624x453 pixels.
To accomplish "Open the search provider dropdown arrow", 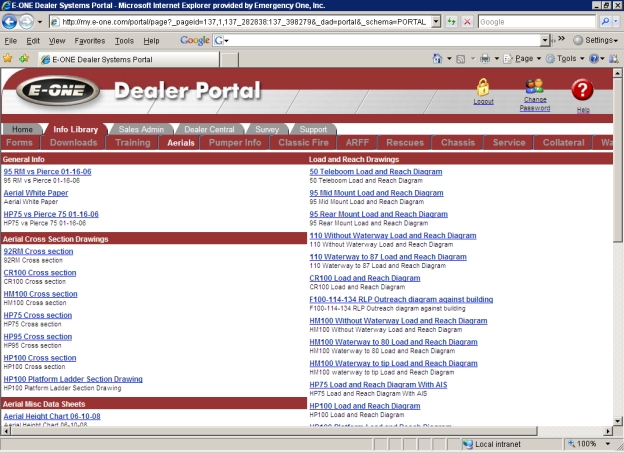I will 616,21.
